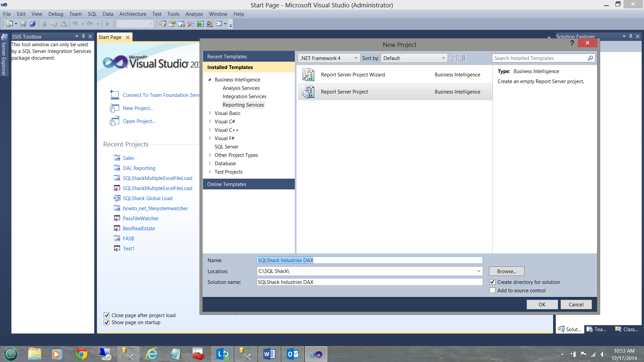Image resolution: width=644 pixels, height=362 pixels.
Task: Select Online Templates section
Action: (227, 184)
